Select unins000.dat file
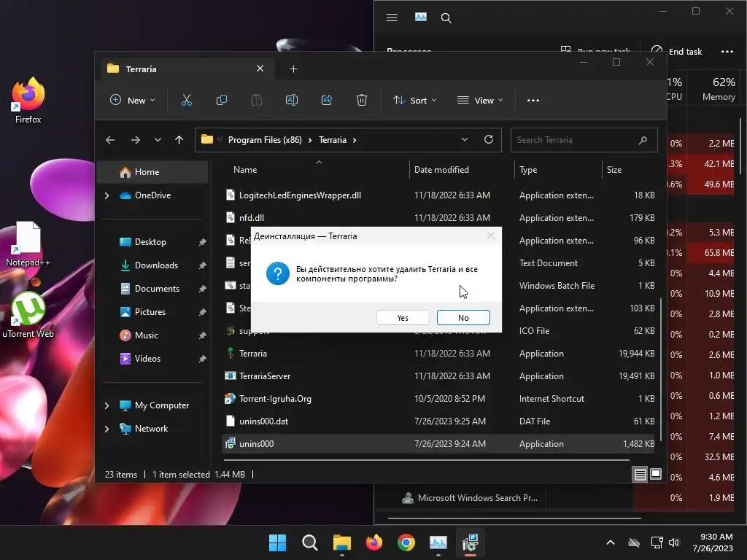 pos(438,421)
